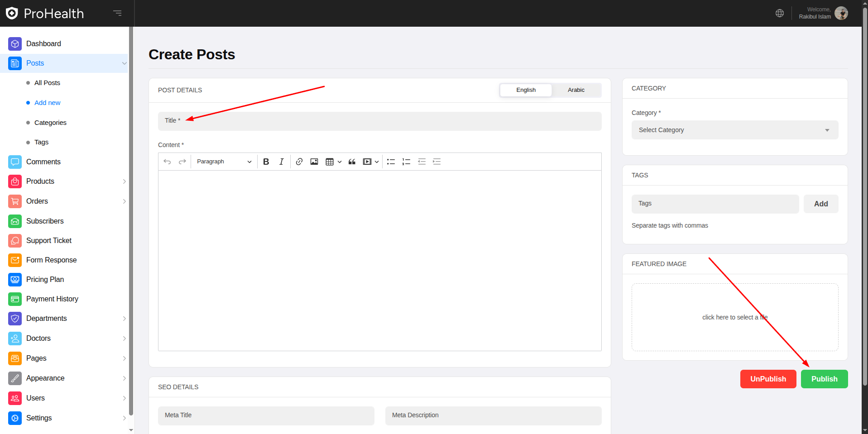Expand the Pages submenu

click(124, 358)
